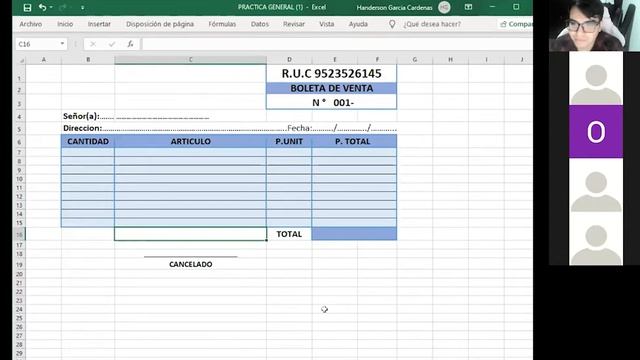Click the TOTAL label cell
This screenshot has width=640, height=360.
(289, 234)
